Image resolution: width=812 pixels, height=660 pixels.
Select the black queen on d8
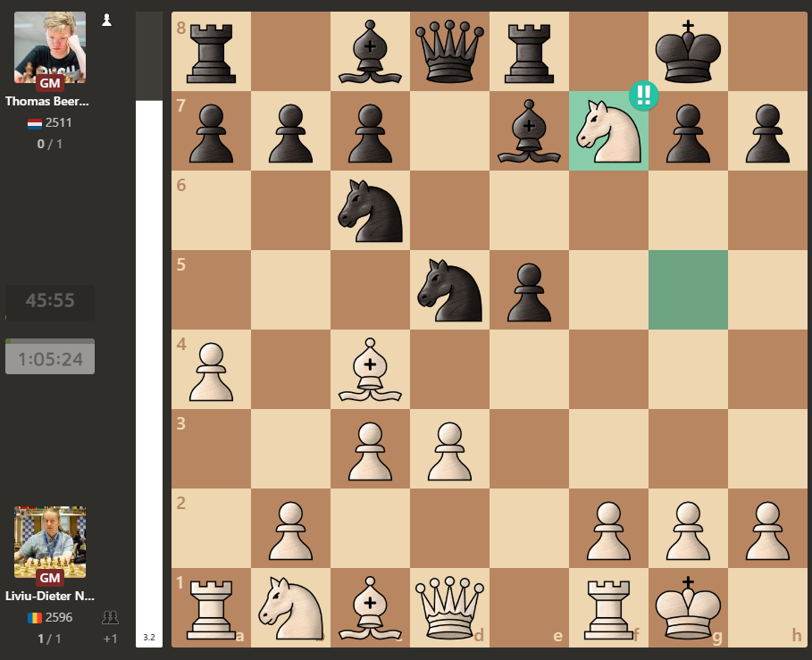[449, 51]
